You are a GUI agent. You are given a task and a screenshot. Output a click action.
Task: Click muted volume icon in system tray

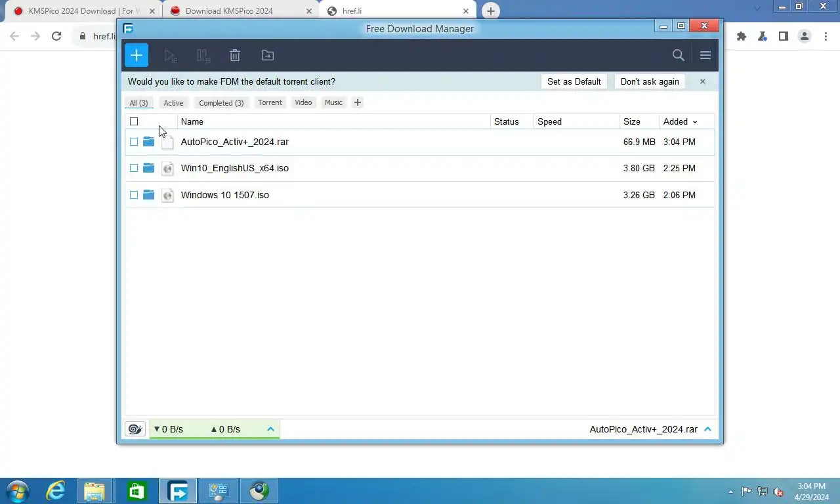(x=778, y=492)
